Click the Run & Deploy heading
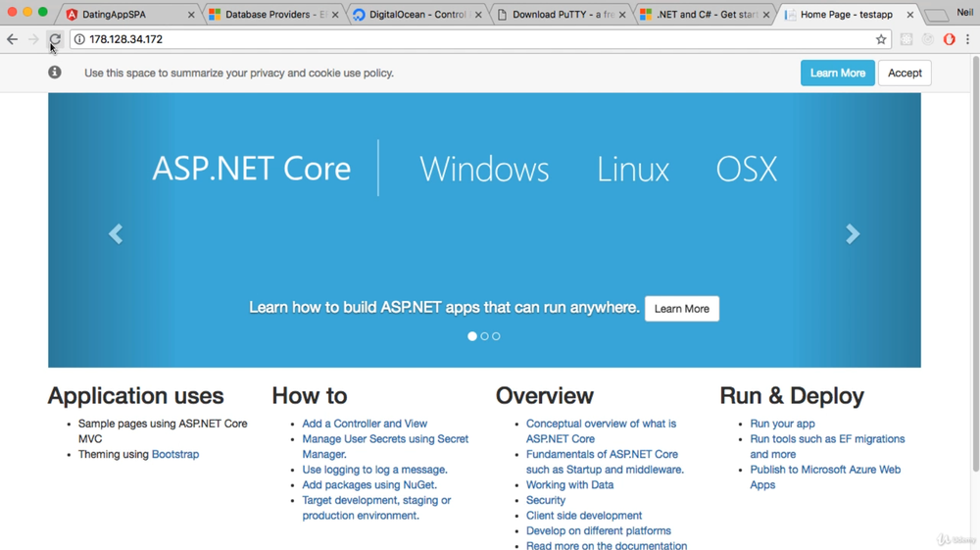 point(792,396)
